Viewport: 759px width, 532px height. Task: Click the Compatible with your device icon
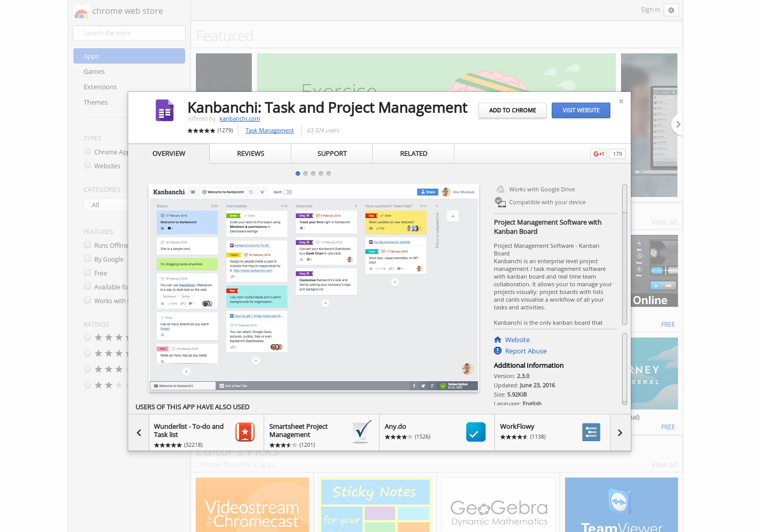[500, 202]
